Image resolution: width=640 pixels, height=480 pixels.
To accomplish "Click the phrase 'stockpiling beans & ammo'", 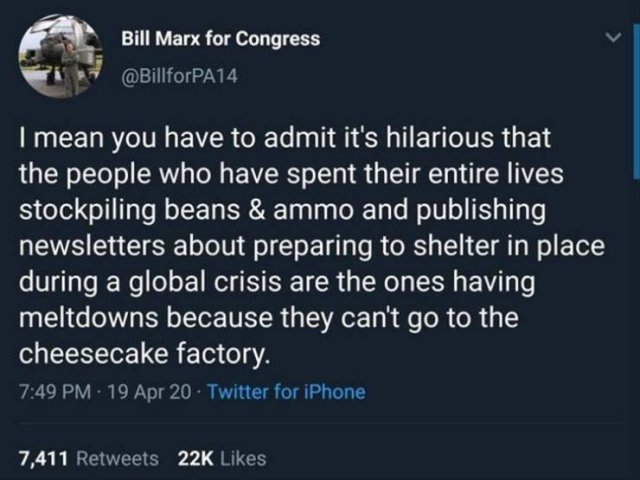I will (187, 210).
